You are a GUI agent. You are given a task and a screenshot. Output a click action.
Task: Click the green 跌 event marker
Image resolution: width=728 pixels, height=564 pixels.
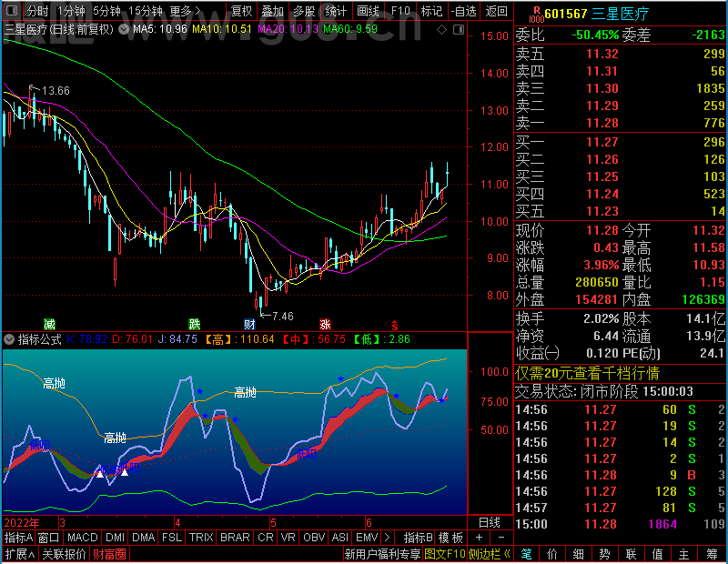tap(195, 324)
